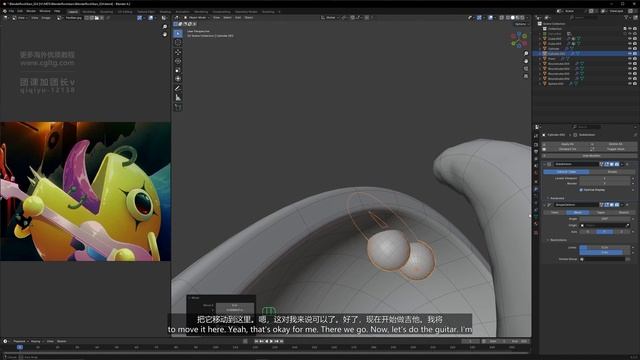Viewport: 640px width, 360px height.
Task: Open the Output properties tab
Action: coord(536,151)
